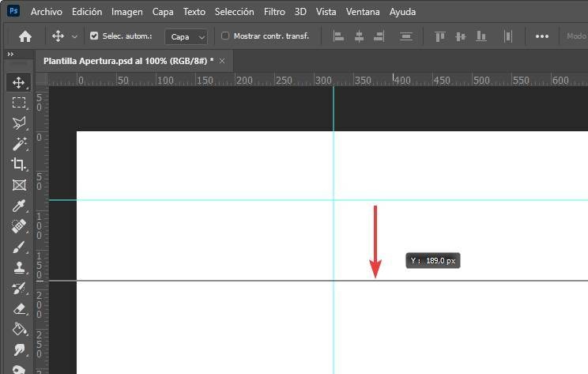The width and height of the screenshot is (588, 374).
Task: Select the Move tool in the toolbox
Action: pos(19,82)
